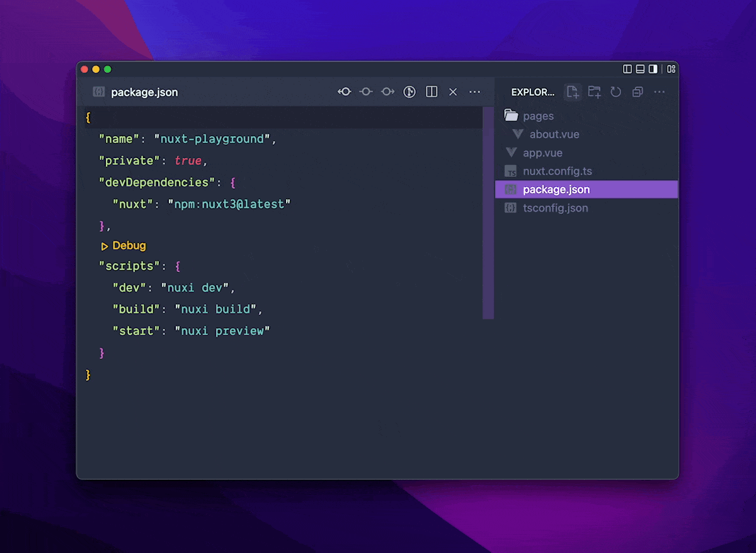Open editor More Actions ellipsis menu
This screenshot has height=553, width=756.
click(x=475, y=92)
